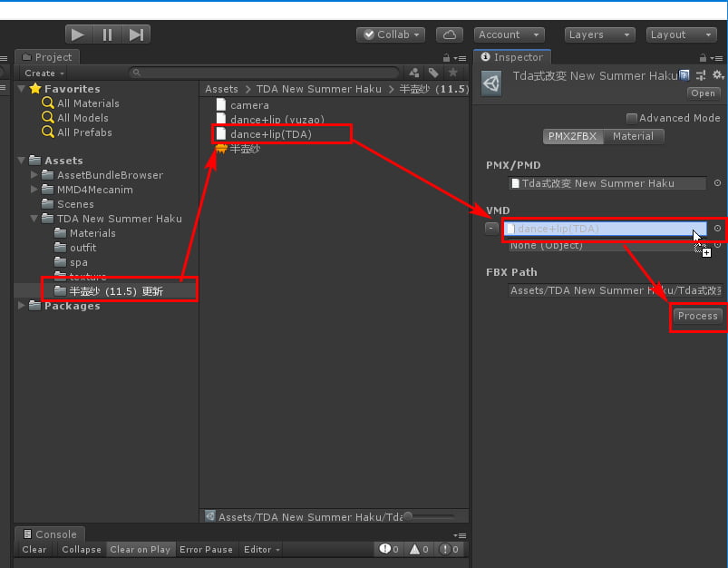Collapse the TDA New Summer Haku folder
728x568 pixels.
pos(34,219)
